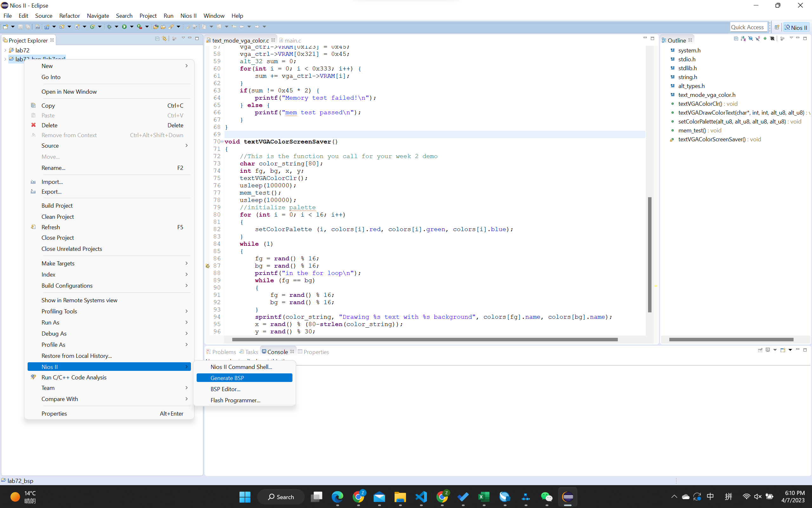Image resolution: width=812 pixels, height=508 pixels.
Task: Click Display Selected Console icon
Action: coord(768,350)
